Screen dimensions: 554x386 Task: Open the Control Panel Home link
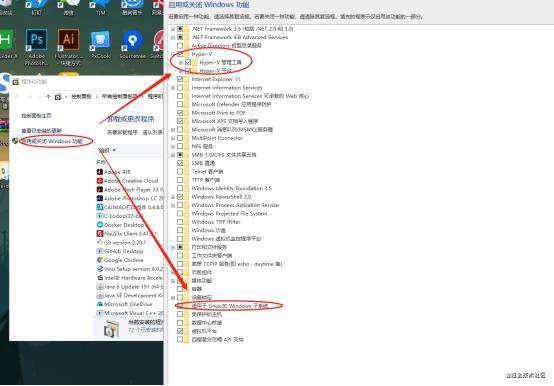click(x=36, y=115)
